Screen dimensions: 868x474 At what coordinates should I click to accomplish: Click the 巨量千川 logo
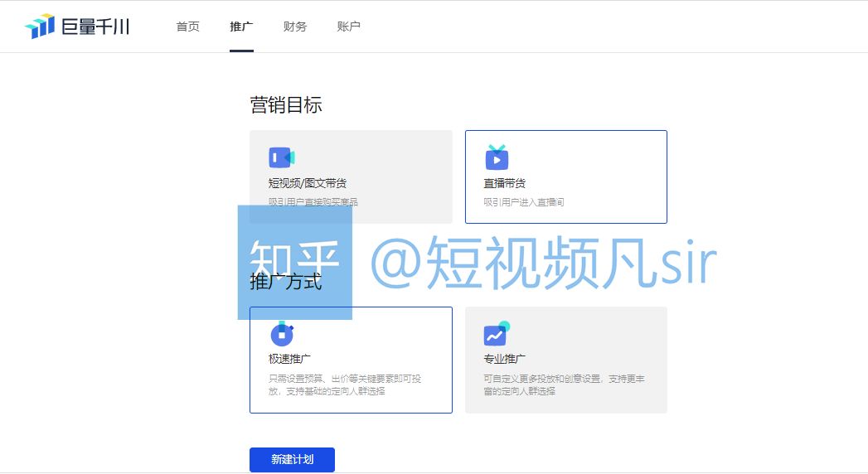77,26
